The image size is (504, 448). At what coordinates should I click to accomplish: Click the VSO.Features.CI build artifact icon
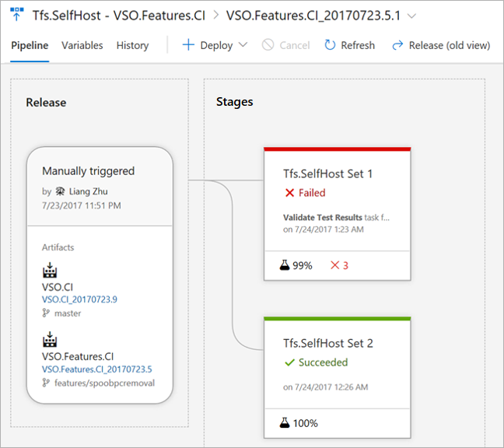49,341
